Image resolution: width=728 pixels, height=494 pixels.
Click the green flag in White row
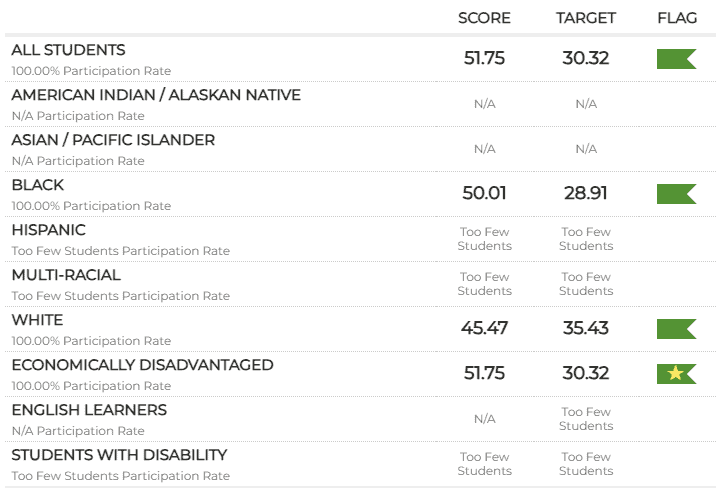point(675,328)
